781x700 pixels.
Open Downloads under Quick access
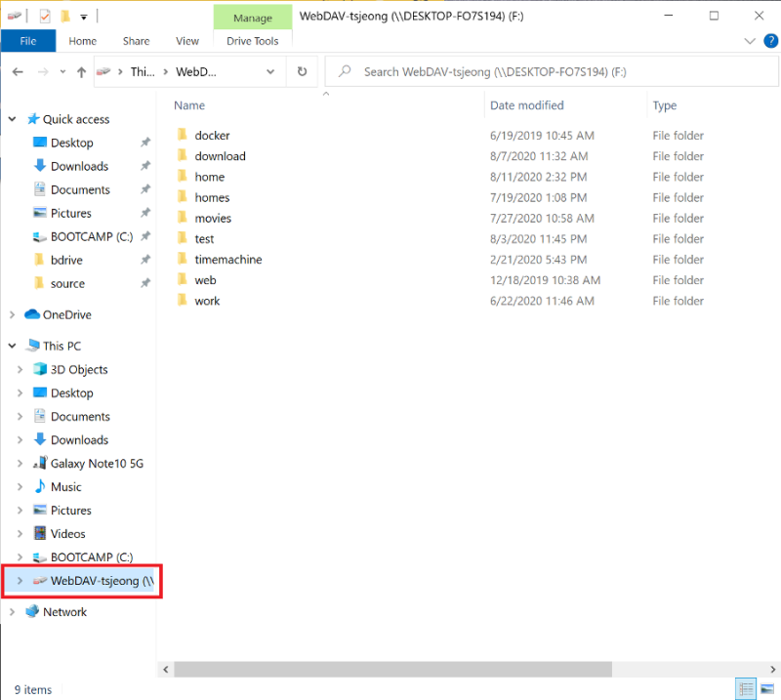(x=80, y=166)
